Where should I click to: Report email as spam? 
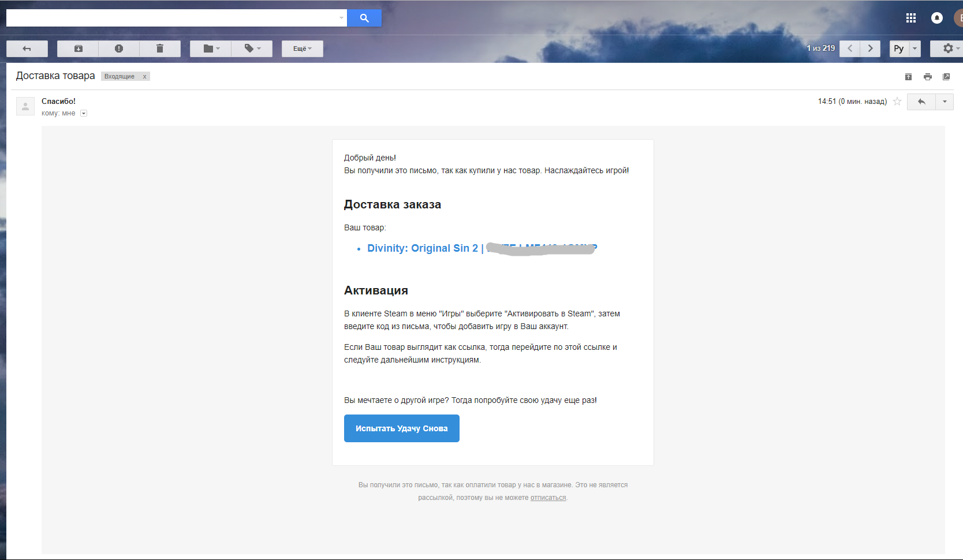(119, 48)
